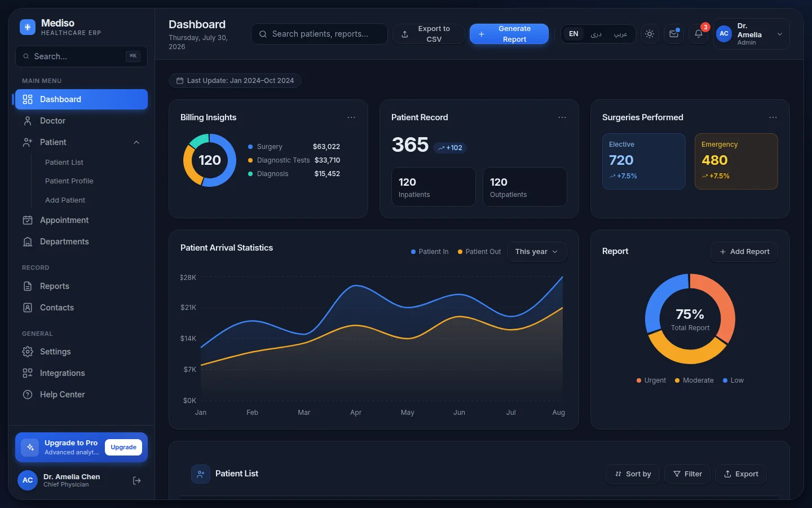The image size is (812, 508).
Task: Click the logout icon beside Dr. Amelia Chen
Action: click(136, 480)
